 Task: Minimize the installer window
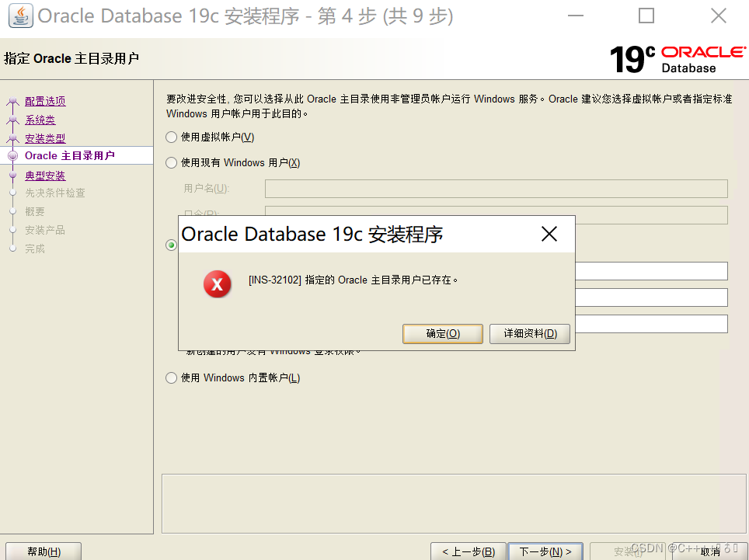click(x=576, y=16)
